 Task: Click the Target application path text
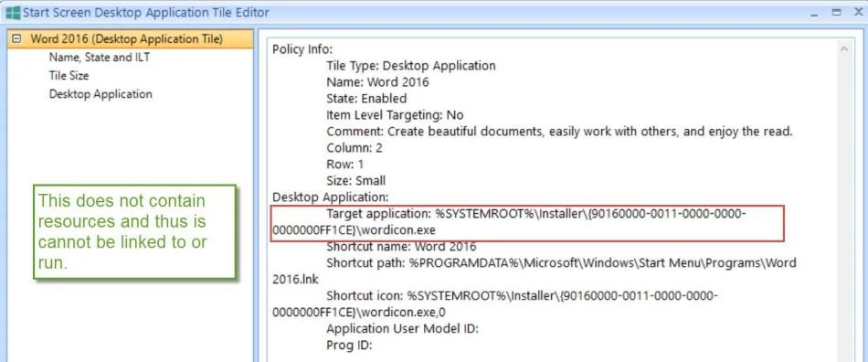[x=509, y=221]
